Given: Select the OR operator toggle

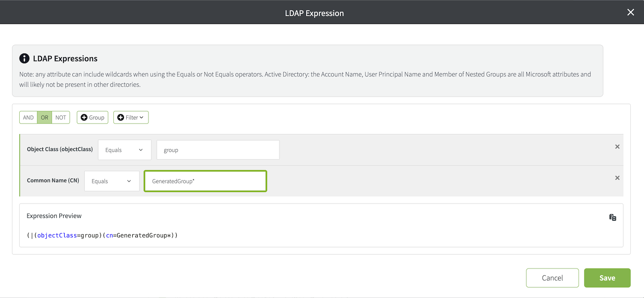Looking at the screenshot, I should pos(45,118).
